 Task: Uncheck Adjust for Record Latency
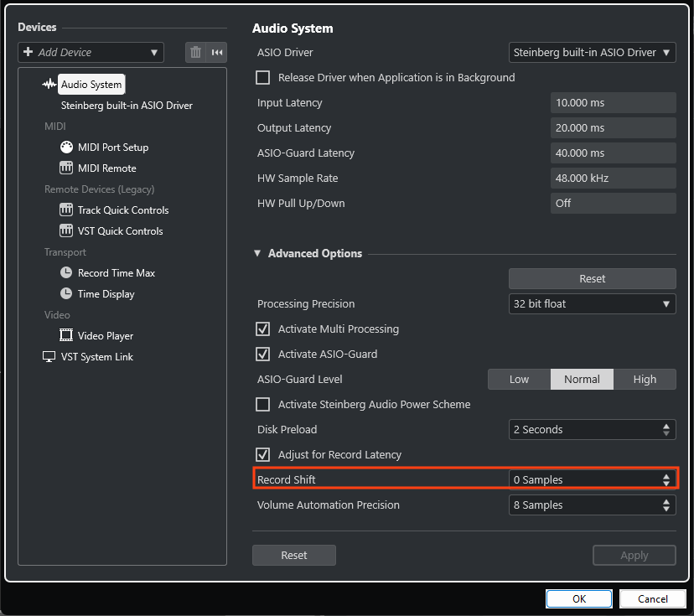(263, 454)
